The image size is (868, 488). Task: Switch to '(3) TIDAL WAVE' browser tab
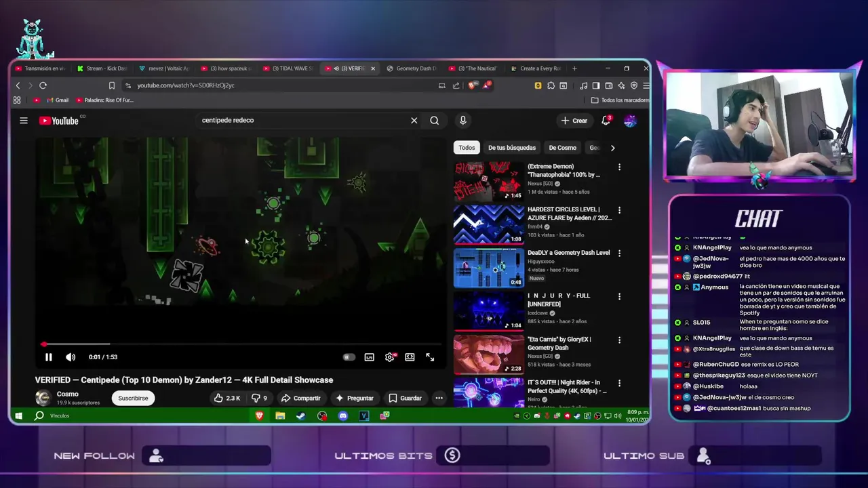tap(288, 68)
